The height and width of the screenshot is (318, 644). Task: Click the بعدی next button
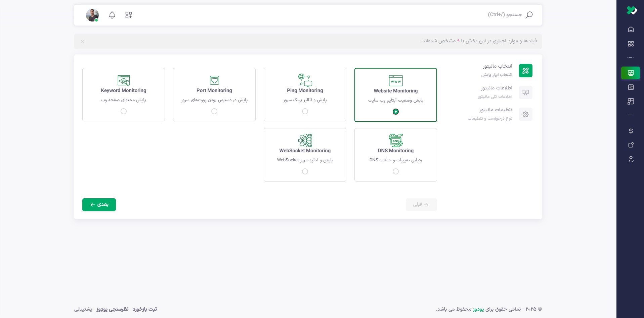[x=99, y=204]
